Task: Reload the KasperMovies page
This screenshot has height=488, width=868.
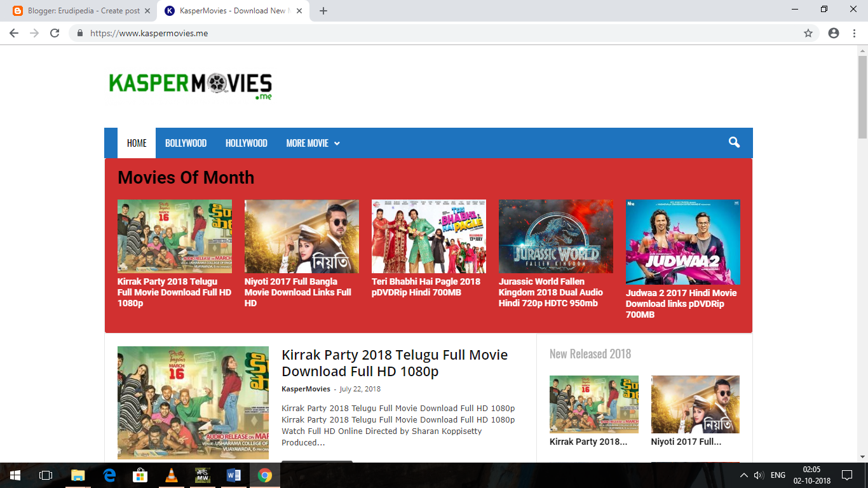Action: coord(55,33)
